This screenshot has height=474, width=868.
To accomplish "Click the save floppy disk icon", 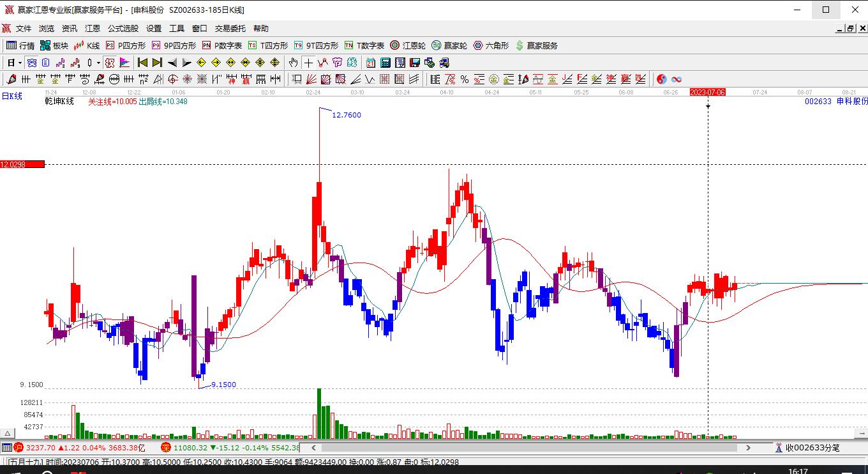I will 415,63.
